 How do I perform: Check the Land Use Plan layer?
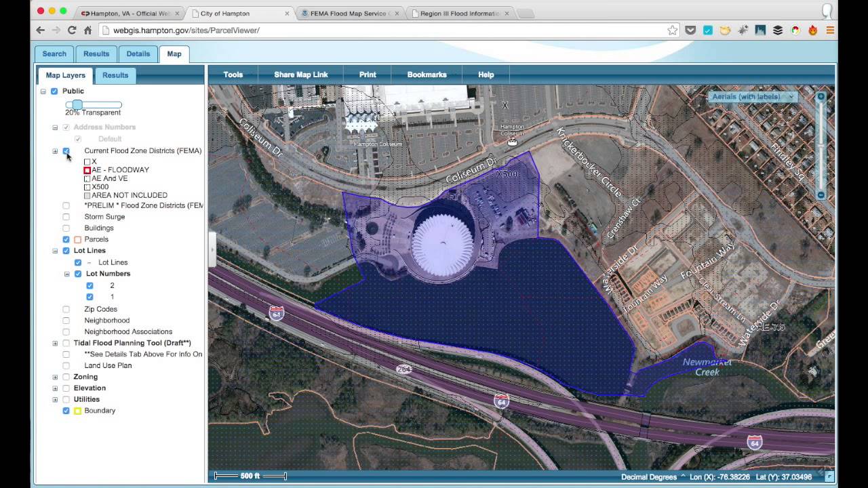click(66, 365)
